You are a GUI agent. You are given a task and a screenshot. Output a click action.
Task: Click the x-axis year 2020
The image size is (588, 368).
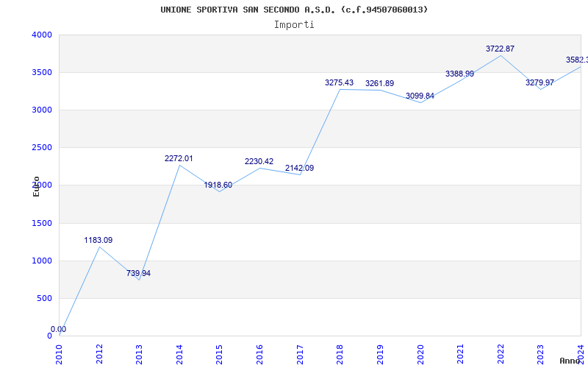pos(420,355)
